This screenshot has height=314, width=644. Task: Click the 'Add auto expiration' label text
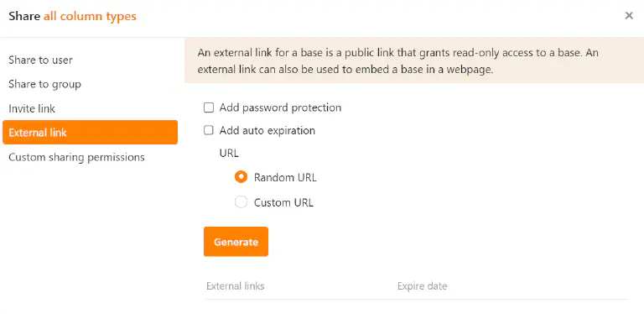coord(267,130)
